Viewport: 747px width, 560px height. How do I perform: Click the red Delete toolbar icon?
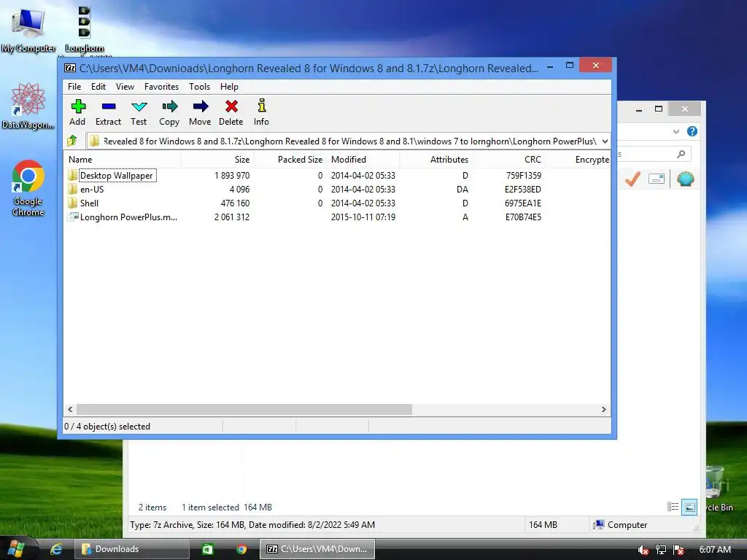point(231,106)
